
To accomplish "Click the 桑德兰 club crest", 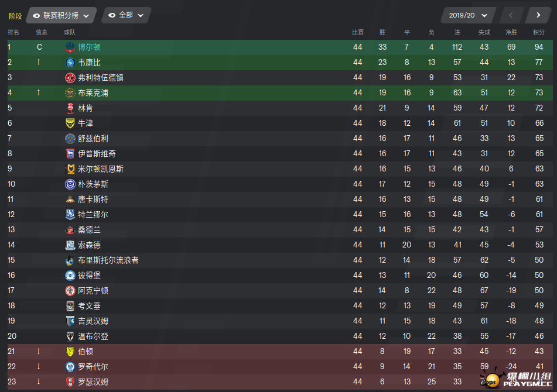I will tap(70, 230).
